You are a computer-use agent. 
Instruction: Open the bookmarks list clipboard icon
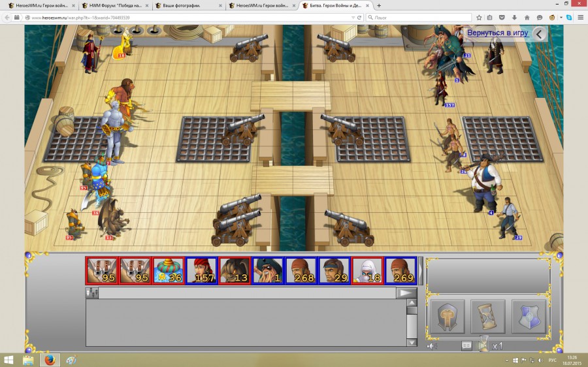tap(490, 18)
